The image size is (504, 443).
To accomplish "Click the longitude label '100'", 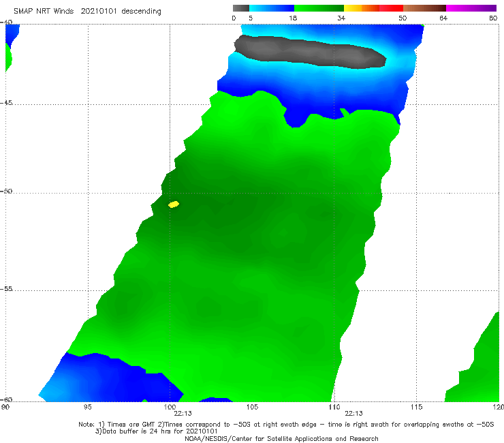I will 170,408.
